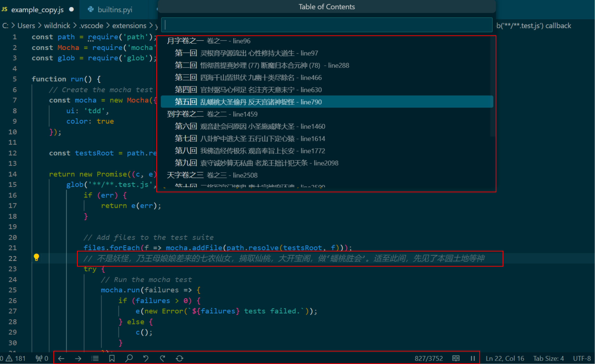Toggle the open-book reading mode icon
Image resolution: width=595 pixels, height=364 pixels.
coord(456,358)
